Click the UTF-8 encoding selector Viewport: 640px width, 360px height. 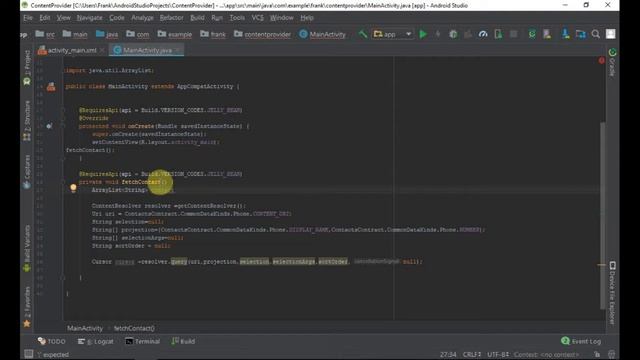[x=498, y=354]
